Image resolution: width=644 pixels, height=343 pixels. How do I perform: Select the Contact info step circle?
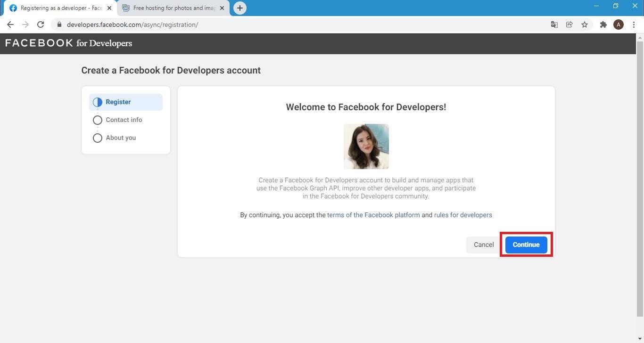tap(98, 120)
